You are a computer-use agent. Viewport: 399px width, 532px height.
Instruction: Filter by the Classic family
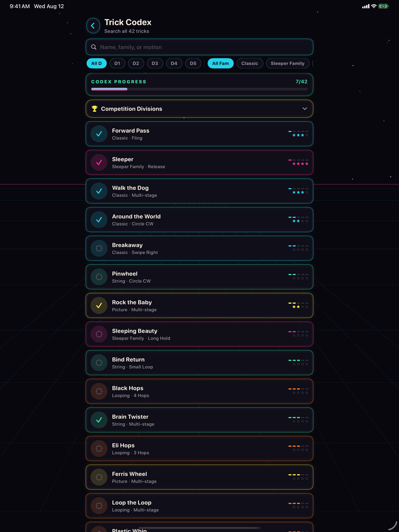(250, 63)
